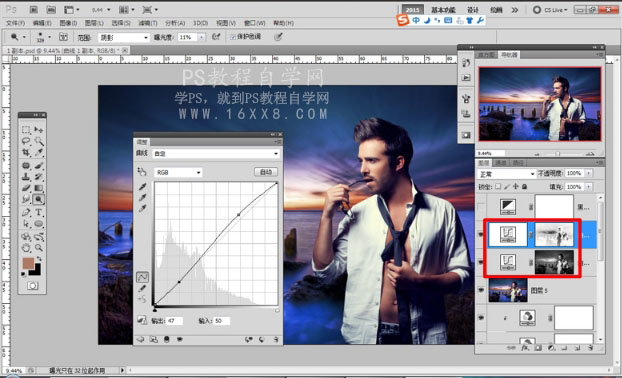Image resolution: width=622 pixels, height=378 pixels.
Task: Select the Eyedropper tool in the toolbox
Action: click(x=38, y=152)
